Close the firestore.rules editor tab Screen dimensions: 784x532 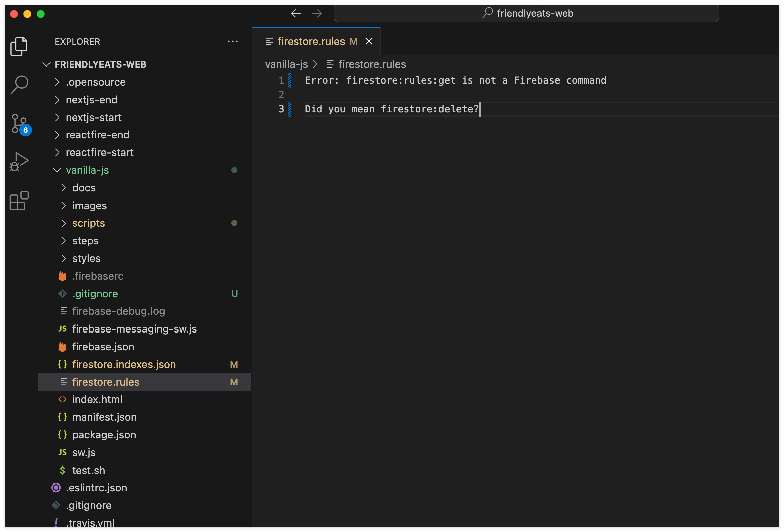pos(369,41)
